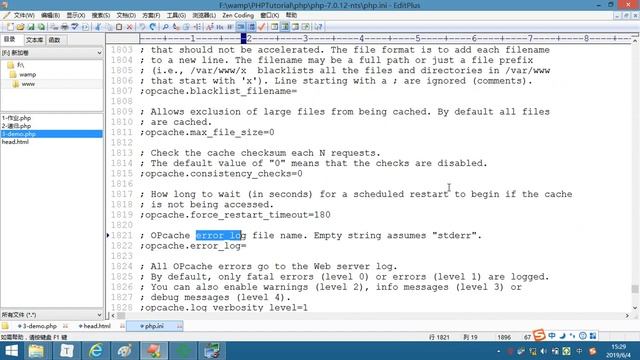Switch to the Hex viewer
Viewport: 640px width, 360px height.
220,27
